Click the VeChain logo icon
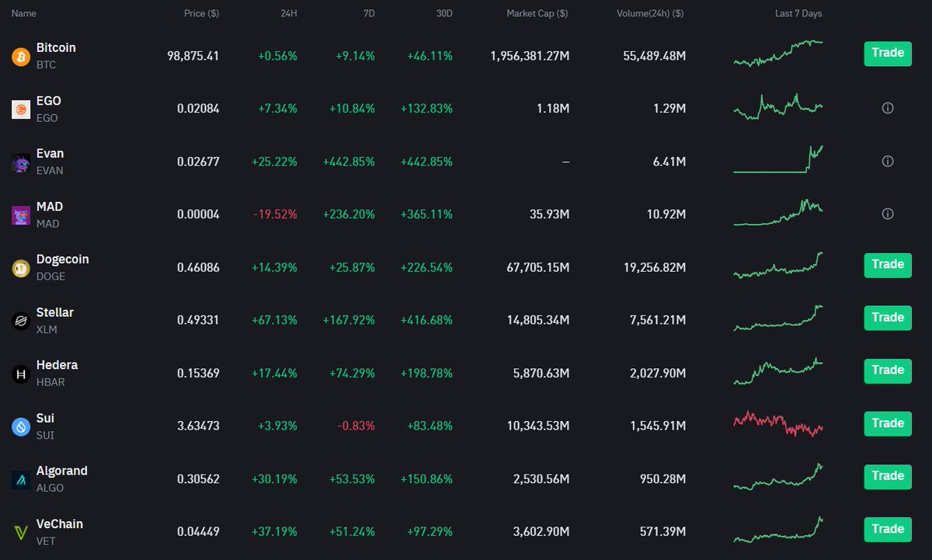This screenshot has height=560, width=932. click(x=21, y=532)
